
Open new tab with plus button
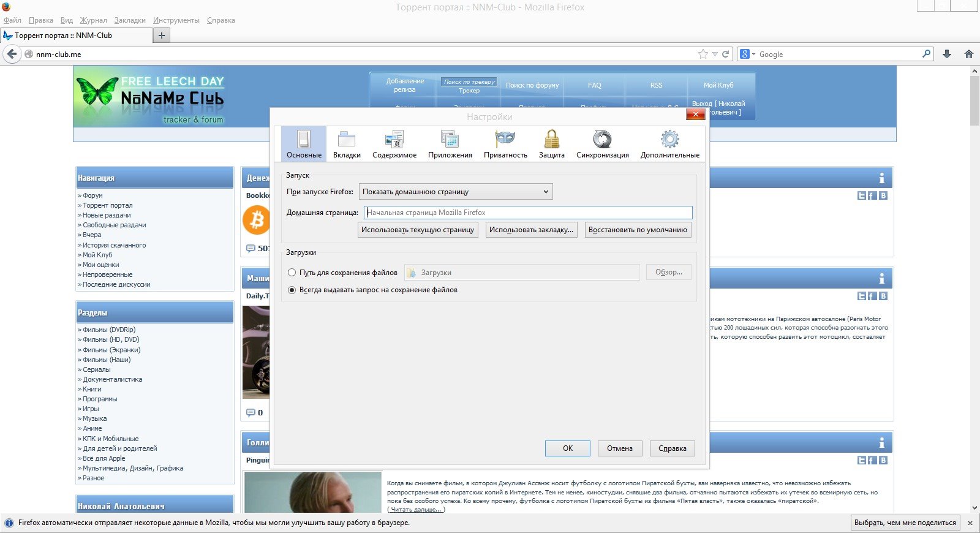[x=162, y=36]
